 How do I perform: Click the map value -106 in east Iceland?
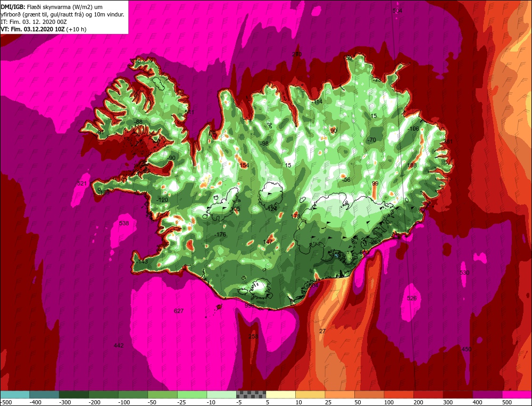[413, 129]
